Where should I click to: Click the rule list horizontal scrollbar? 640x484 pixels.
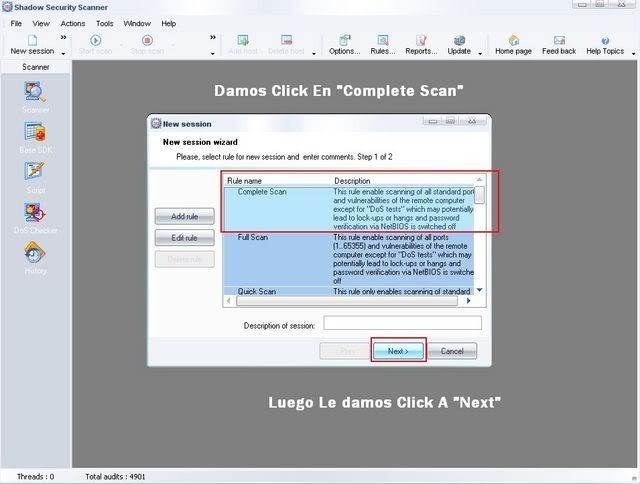coord(347,301)
